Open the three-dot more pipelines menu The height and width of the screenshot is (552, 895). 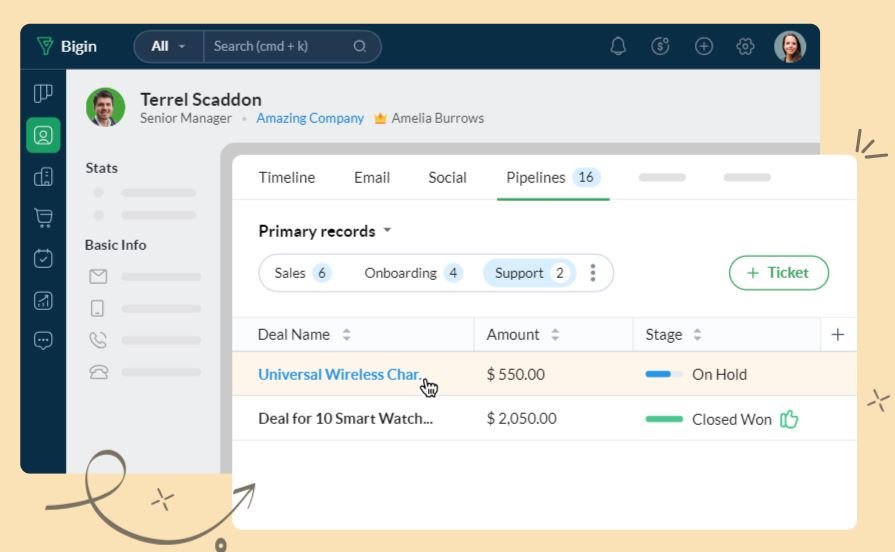pyautogui.click(x=593, y=273)
